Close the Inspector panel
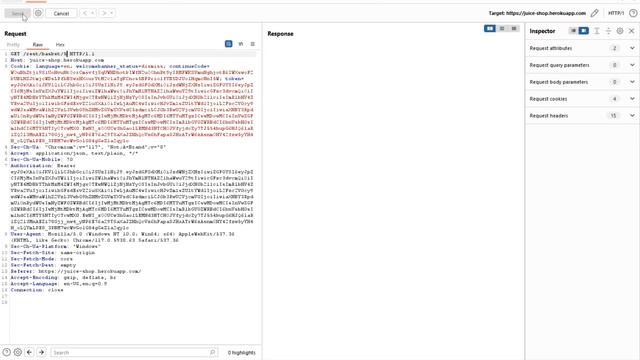Viewport: 640px width, 360px height. [631, 31]
